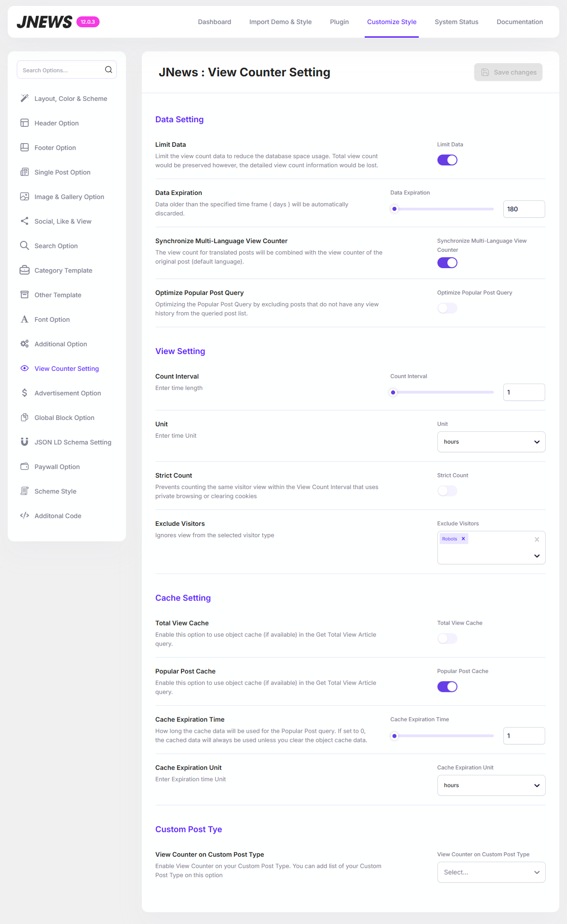
Task: Click the Data Expiration slider handle
Action: tap(395, 209)
